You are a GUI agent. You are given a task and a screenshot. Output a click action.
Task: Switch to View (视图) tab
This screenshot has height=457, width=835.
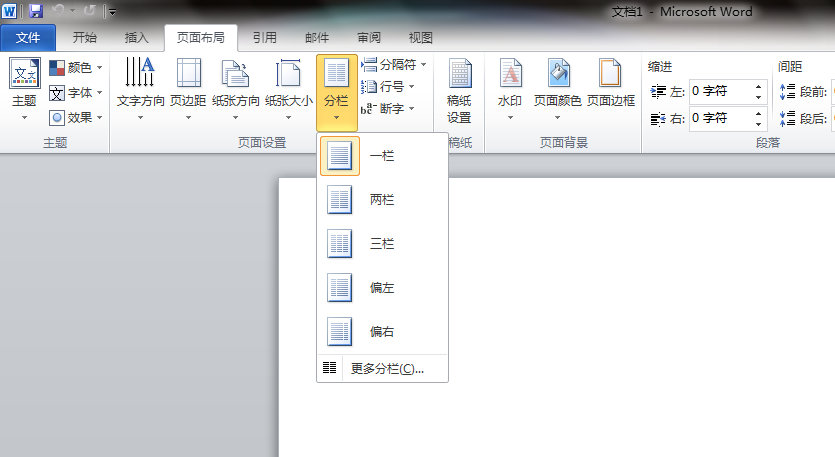click(x=421, y=38)
